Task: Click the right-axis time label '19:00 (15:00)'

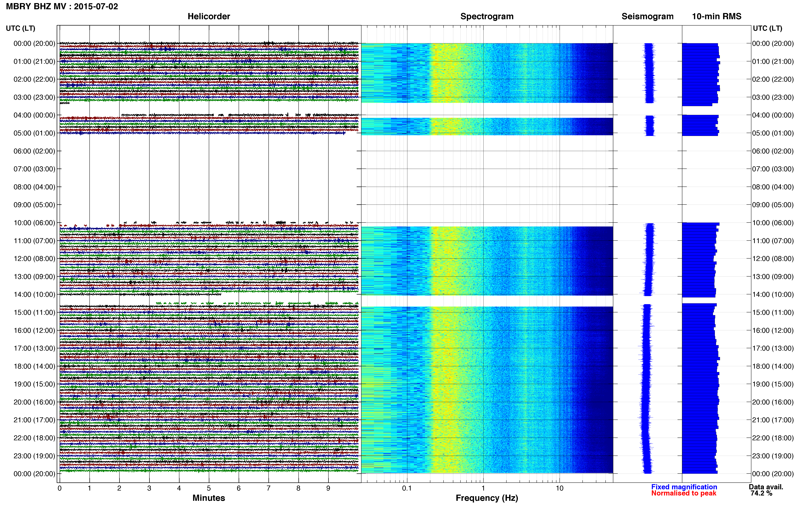Action: [x=773, y=384]
